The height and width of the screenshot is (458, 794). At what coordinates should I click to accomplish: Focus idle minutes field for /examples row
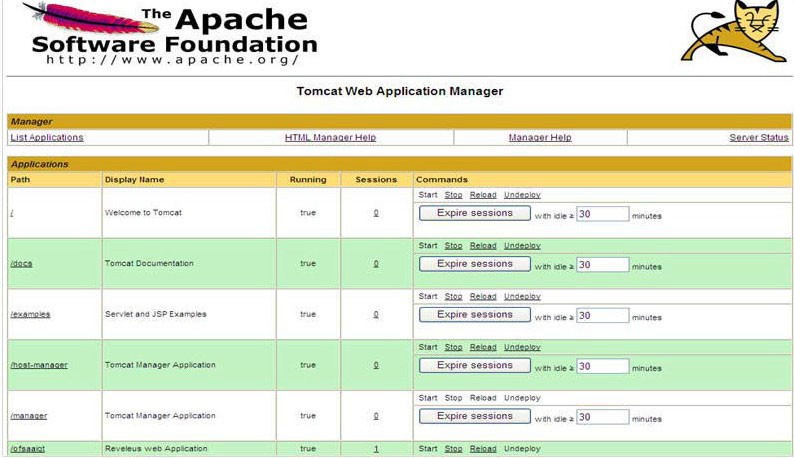coord(603,315)
